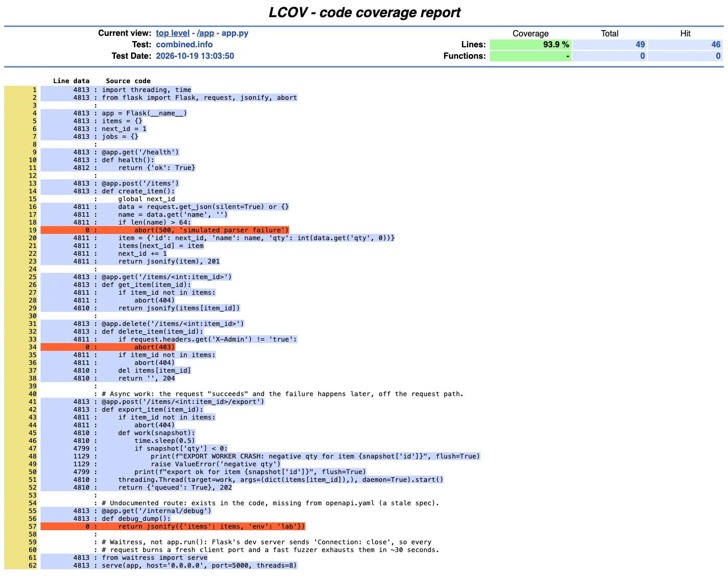
Task: Select the hit lines value "46"
Action: 716,45
